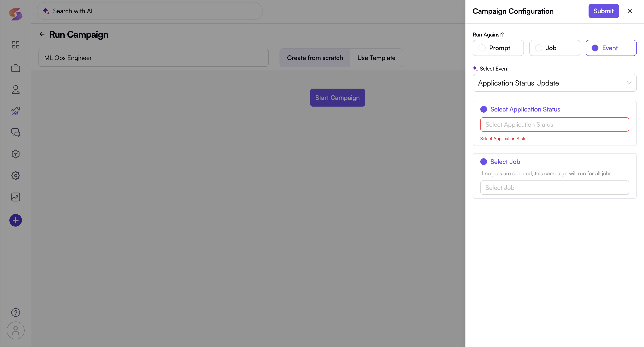644x347 pixels.
Task: Open the Select Application Status field
Action: [x=555, y=124]
